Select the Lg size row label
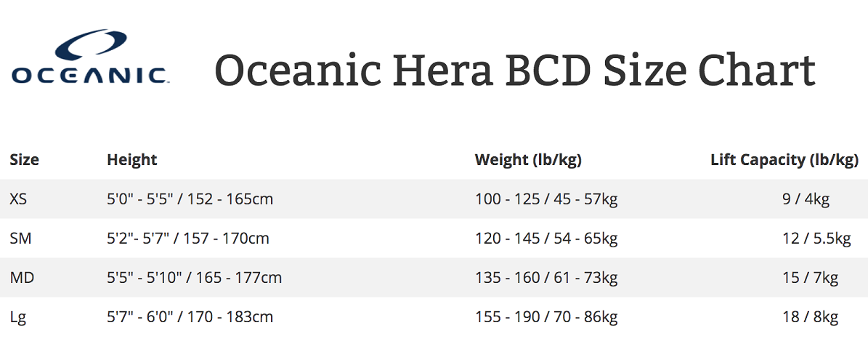The width and height of the screenshot is (868, 352). (17, 318)
